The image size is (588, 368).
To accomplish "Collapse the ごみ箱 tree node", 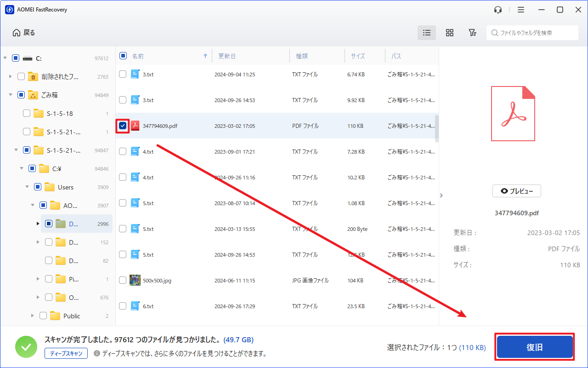I will tap(11, 95).
